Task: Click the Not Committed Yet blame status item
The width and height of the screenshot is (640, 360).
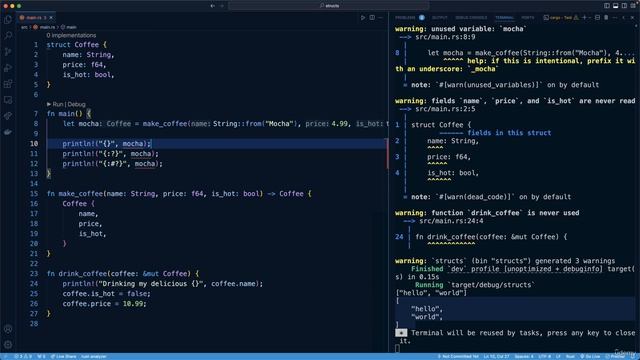Action: [x=458, y=356]
